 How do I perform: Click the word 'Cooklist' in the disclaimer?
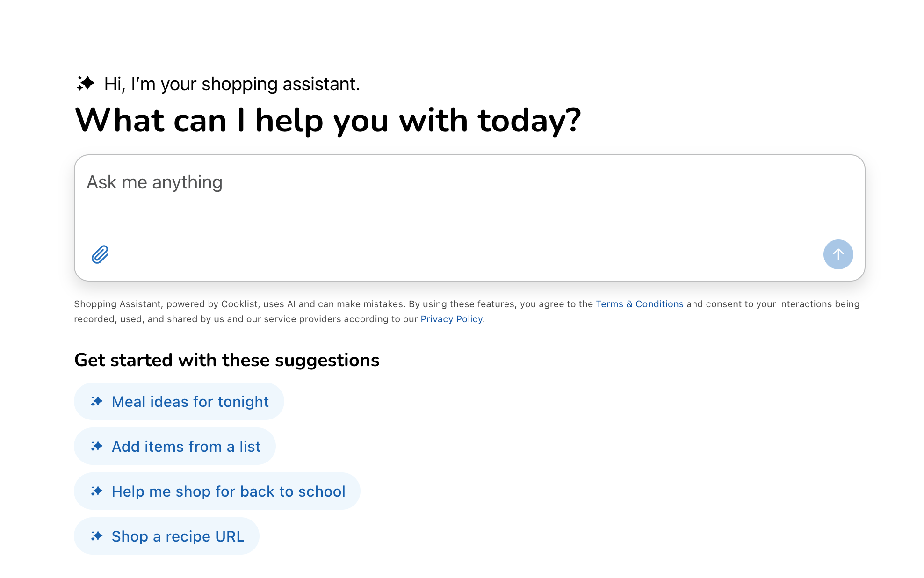point(239,304)
